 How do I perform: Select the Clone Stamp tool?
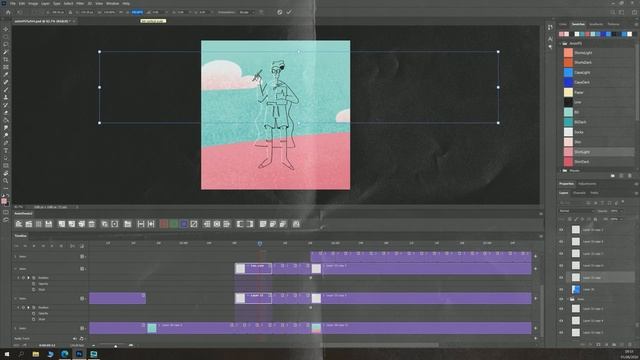tap(5, 97)
